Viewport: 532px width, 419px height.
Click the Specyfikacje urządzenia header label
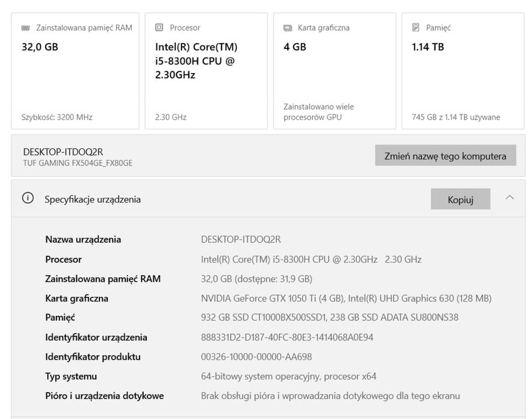coord(93,200)
